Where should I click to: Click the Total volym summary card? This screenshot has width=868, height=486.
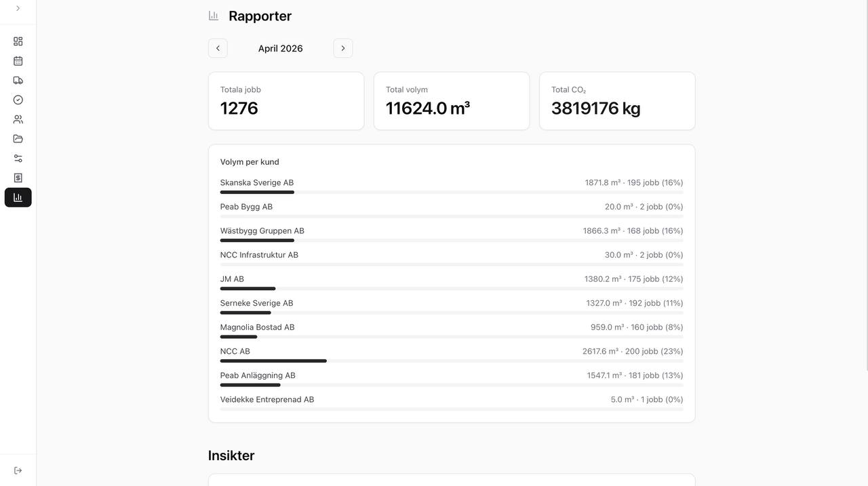point(452,101)
